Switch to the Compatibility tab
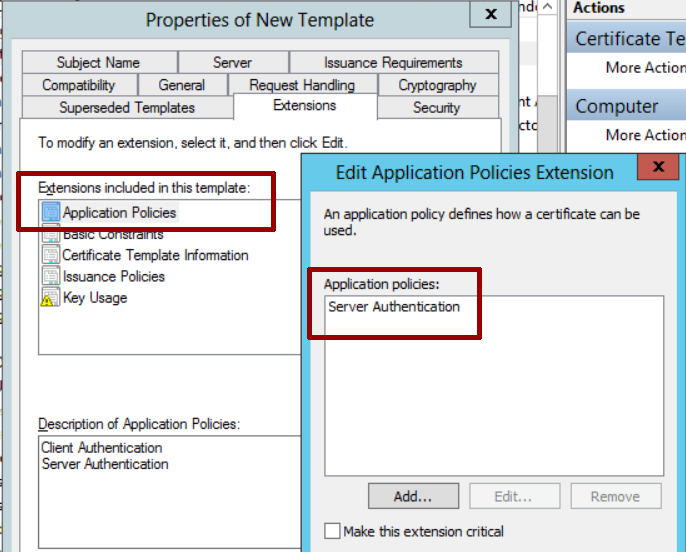Viewport: 686px width, 552px height. [79, 85]
